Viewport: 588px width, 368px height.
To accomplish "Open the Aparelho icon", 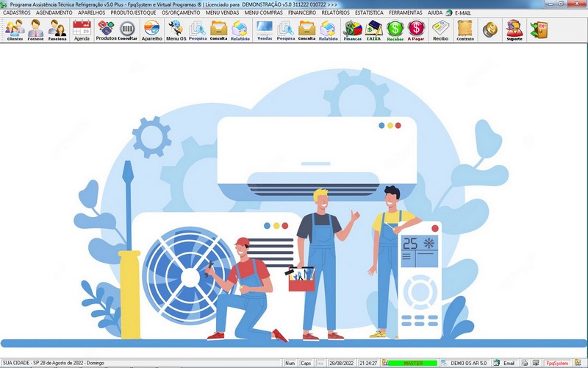I will pyautogui.click(x=152, y=30).
